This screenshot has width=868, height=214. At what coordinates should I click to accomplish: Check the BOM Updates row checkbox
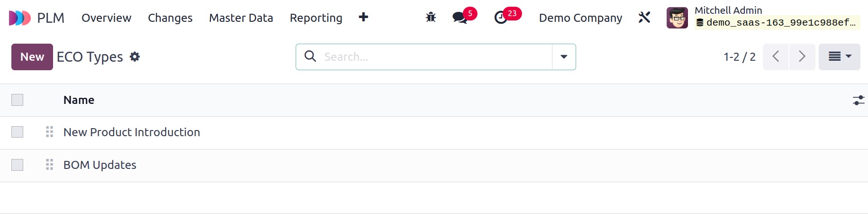tap(18, 165)
